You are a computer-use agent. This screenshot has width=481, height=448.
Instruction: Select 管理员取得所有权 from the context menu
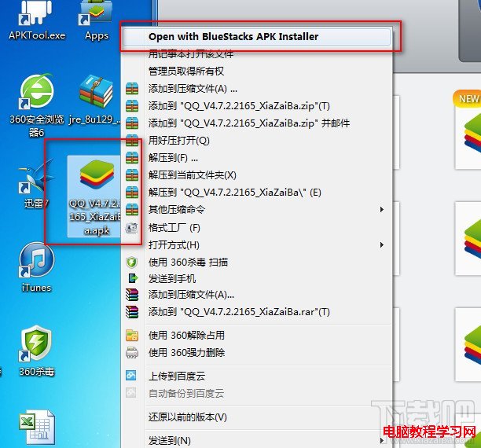[256, 72]
